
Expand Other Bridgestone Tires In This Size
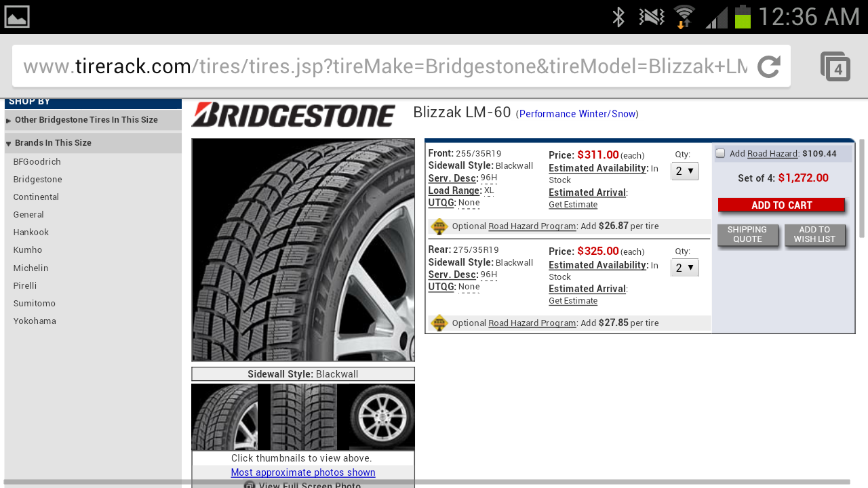93,120
